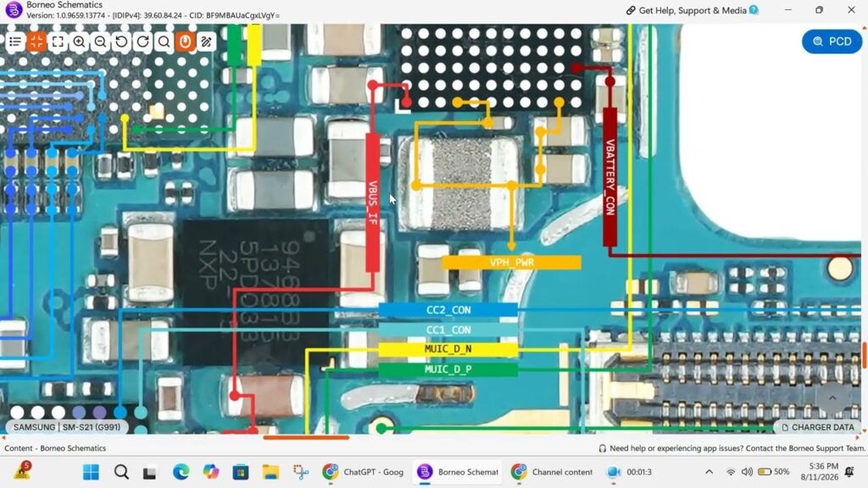This screenshot has height=488, width=868.
Task: Open the CHARGER DATA tab
Action: [818, 427]
